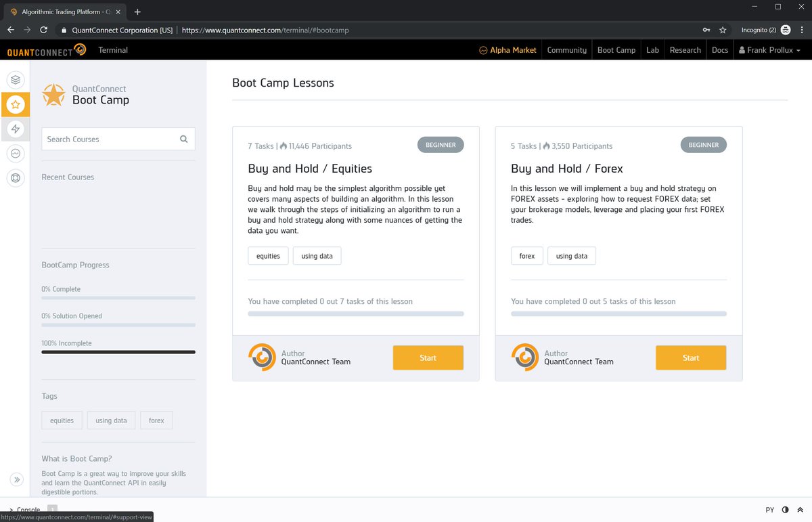The image size is (812, 522).
Task: Start the Buy and Hold / Equities lesson
Action: pos(428,357)
